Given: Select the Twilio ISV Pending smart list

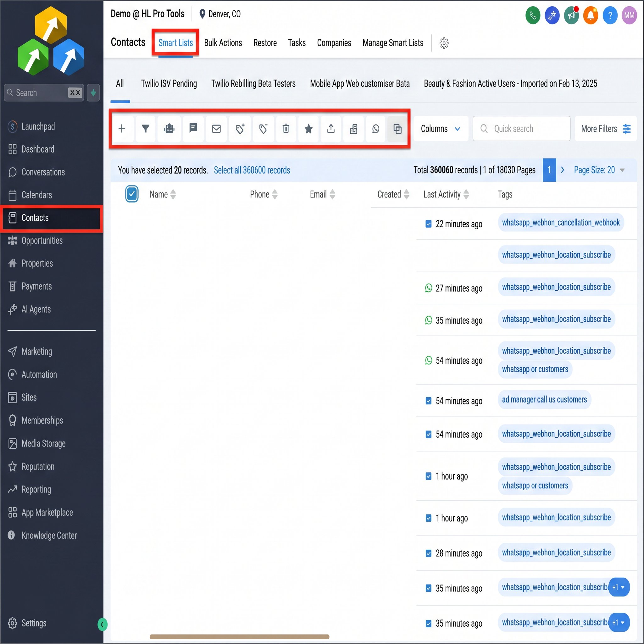Looking at the screenshot, I should tap(169, 84).
